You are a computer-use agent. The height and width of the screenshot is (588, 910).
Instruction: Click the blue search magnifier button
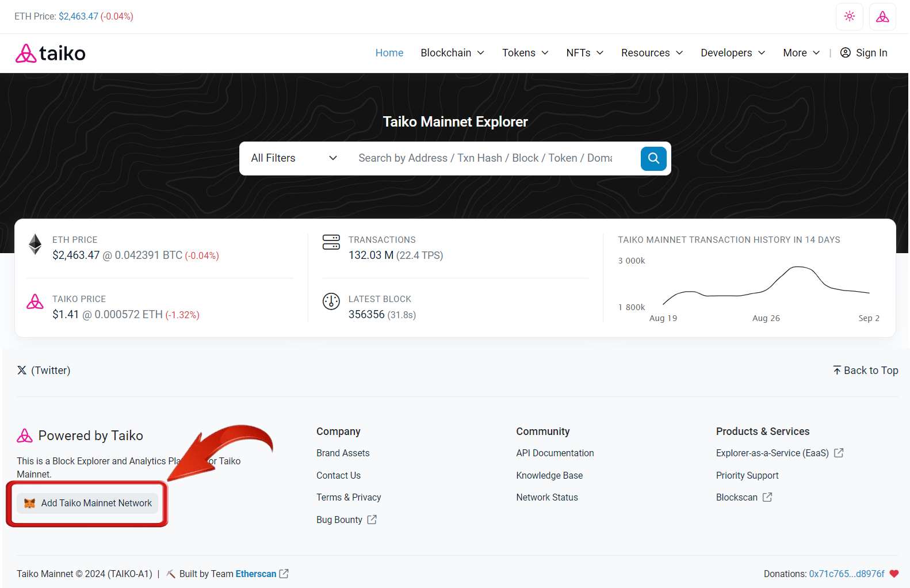(653, 158)
